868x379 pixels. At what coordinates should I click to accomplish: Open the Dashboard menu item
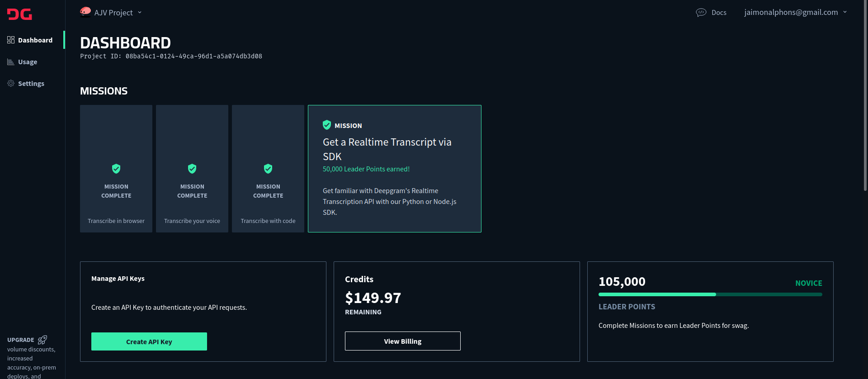(x=33, y=40)
